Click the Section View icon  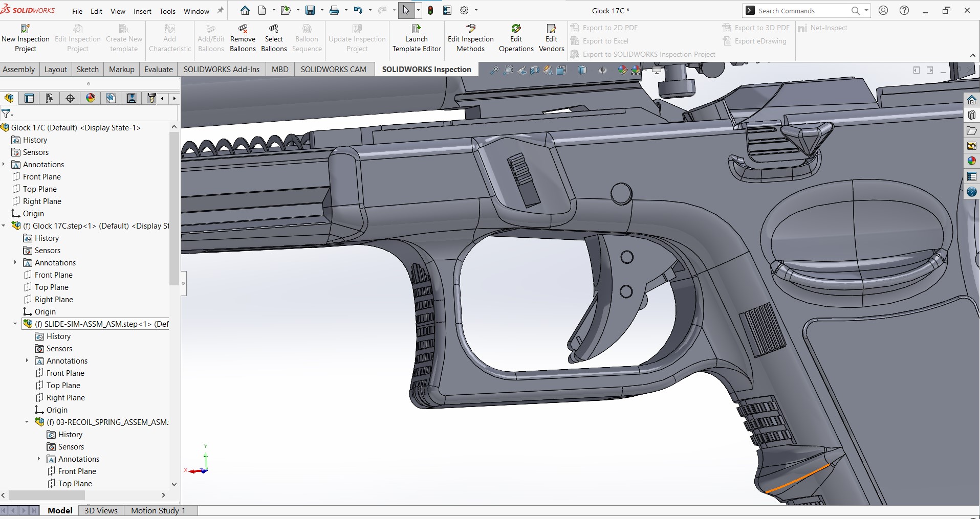tap(535, 70)
